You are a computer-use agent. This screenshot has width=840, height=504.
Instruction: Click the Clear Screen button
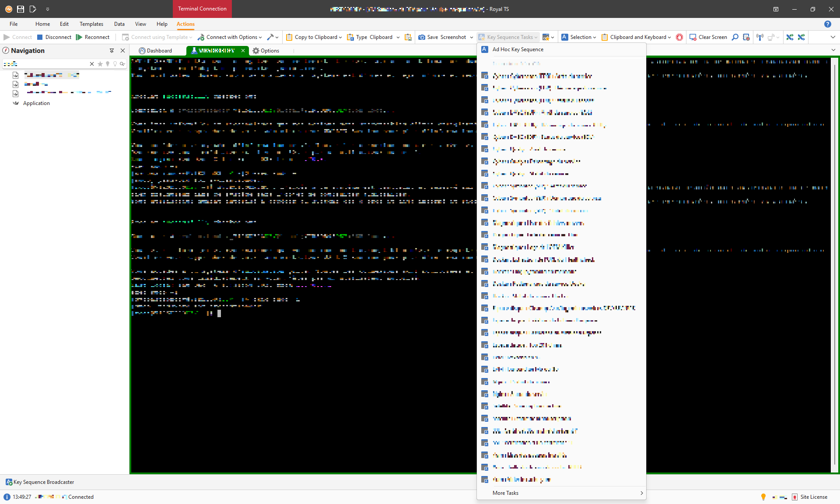click(708, 37)
